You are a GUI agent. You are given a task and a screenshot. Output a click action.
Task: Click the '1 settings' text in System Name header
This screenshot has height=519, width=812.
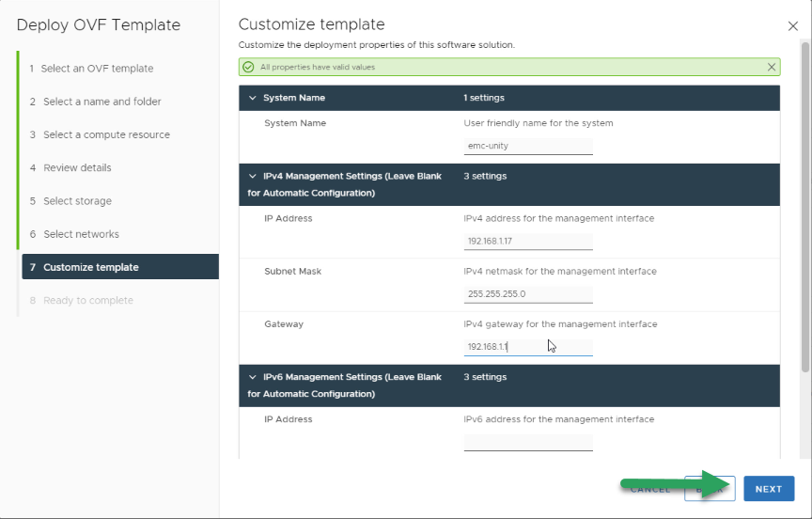(484, 98)
